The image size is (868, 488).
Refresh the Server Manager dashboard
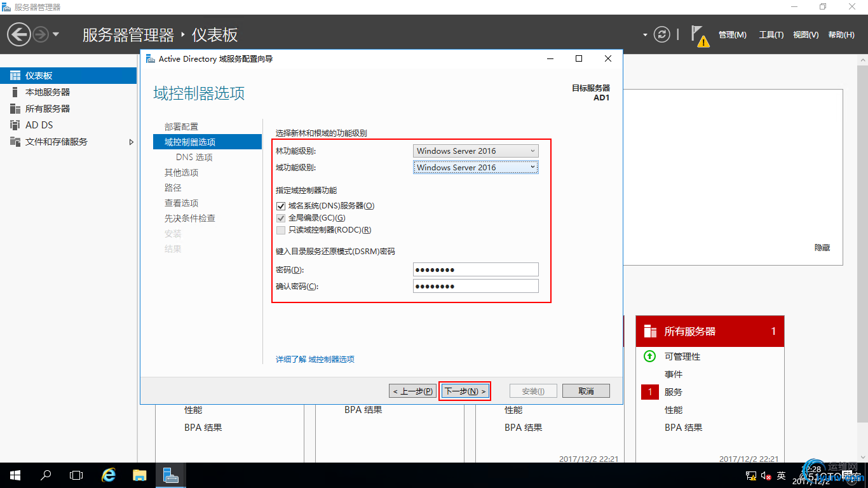click(x=662, y=34)
